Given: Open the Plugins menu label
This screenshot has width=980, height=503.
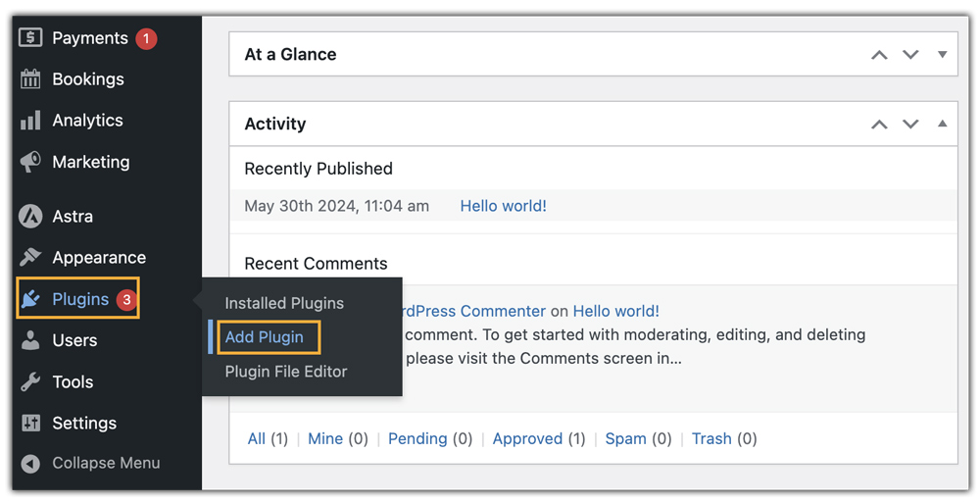Looking at the screenshot, I should point(80,299).
